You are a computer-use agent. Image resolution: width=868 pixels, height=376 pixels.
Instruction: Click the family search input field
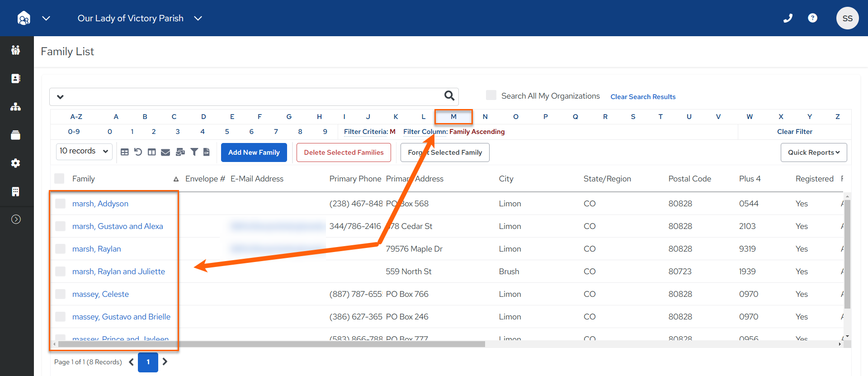254,97
